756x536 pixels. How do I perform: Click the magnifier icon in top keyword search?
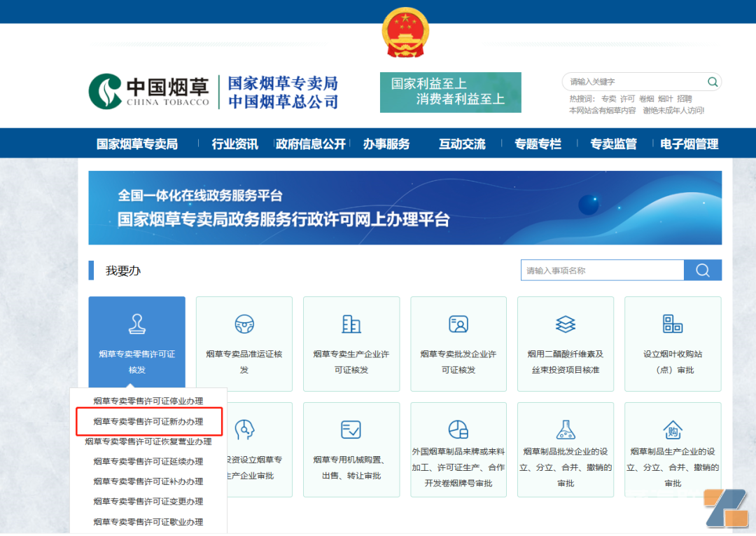712,82
